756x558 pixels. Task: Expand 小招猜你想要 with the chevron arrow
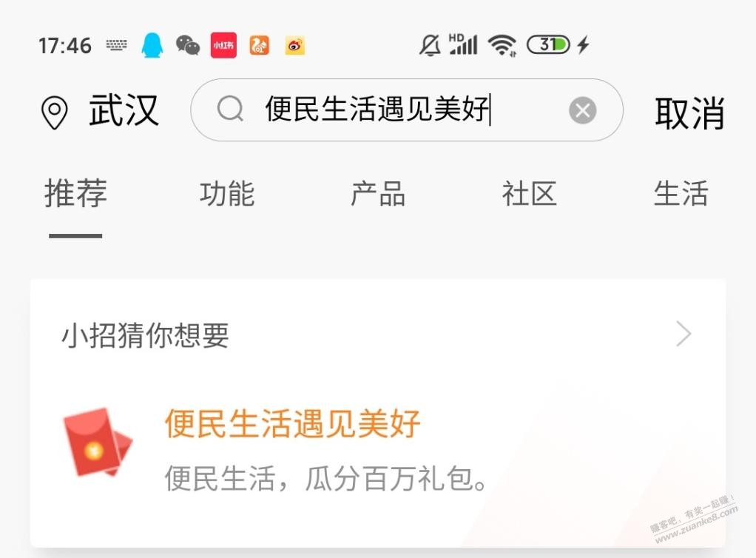coord(684,334)
